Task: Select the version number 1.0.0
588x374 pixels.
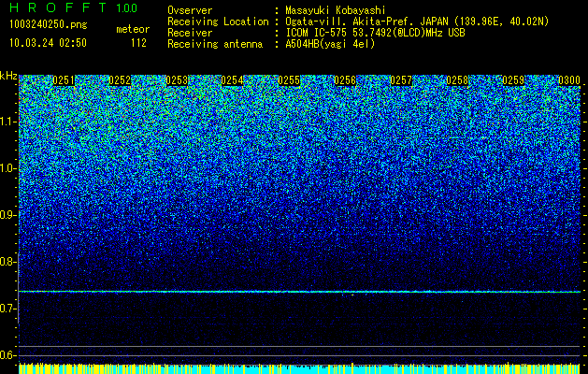Action: click(x=127, y=7)
